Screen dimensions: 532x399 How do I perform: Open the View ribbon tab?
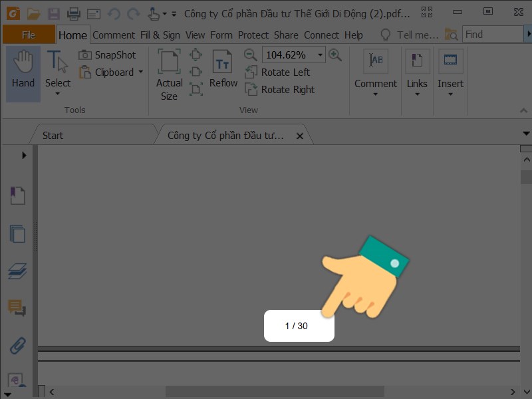coord(195,35)
